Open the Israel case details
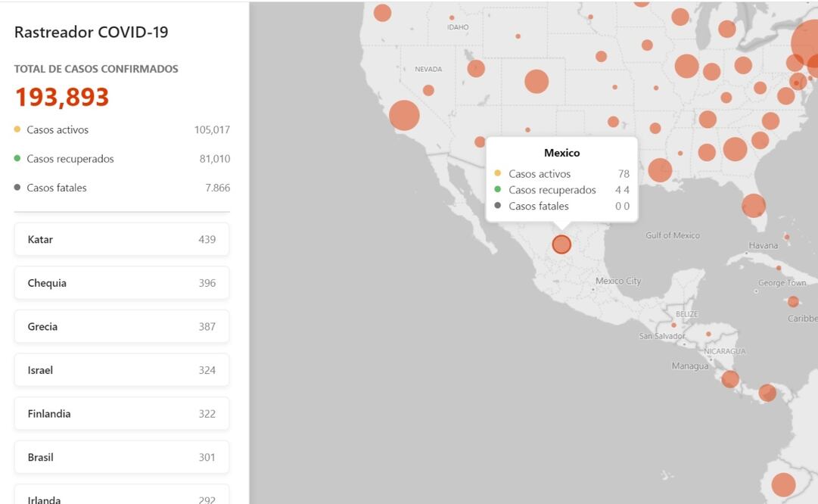Image resolution: width=818 pixels, height=504 pixels. pos(121,369)
